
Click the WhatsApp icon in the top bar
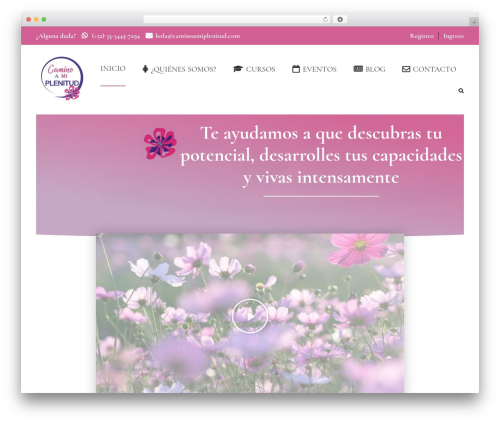[x=85, y=35]
